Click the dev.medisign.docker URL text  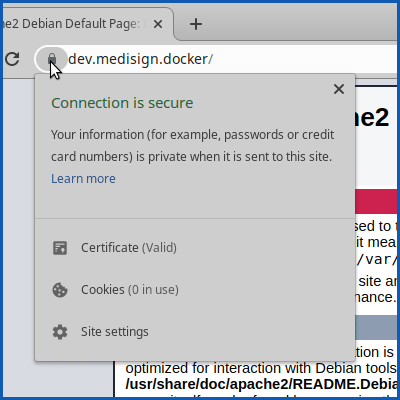140,59
